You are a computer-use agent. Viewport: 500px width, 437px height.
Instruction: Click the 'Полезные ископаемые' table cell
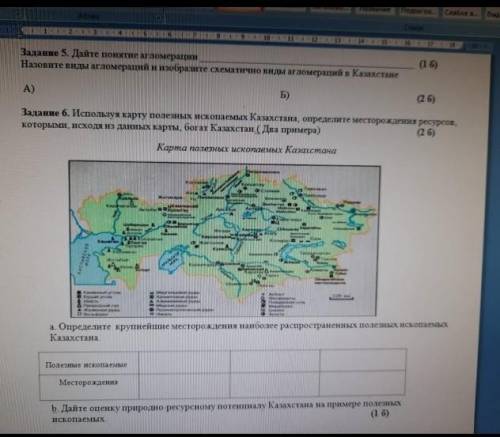point(89,364)
